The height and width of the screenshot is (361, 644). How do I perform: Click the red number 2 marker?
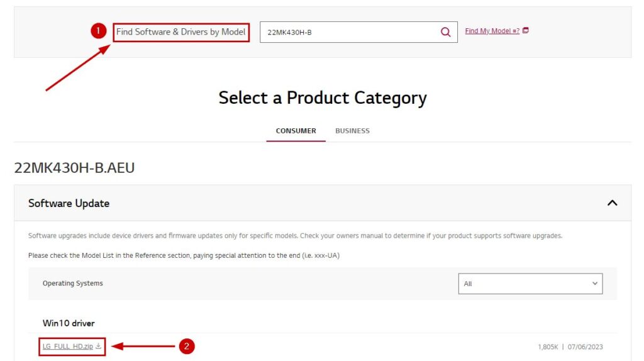(x=187, y=346)
